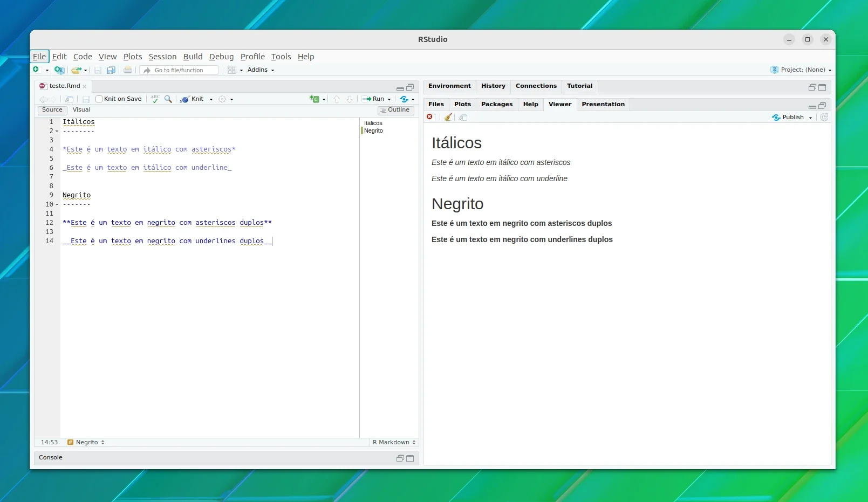
Task: Switch to the Presentation tab
Action: pos(603,105)
